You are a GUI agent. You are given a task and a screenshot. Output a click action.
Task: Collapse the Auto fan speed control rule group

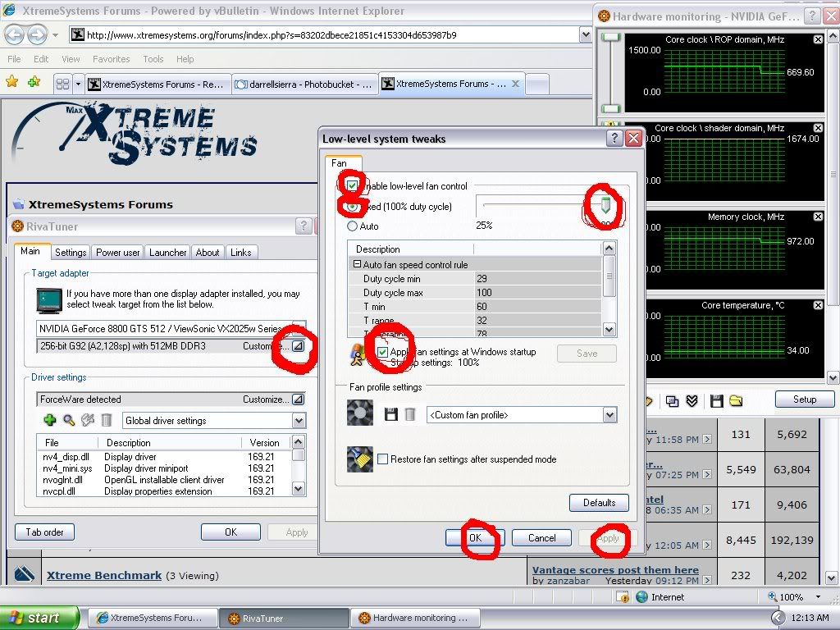click(x=358, y=264)
